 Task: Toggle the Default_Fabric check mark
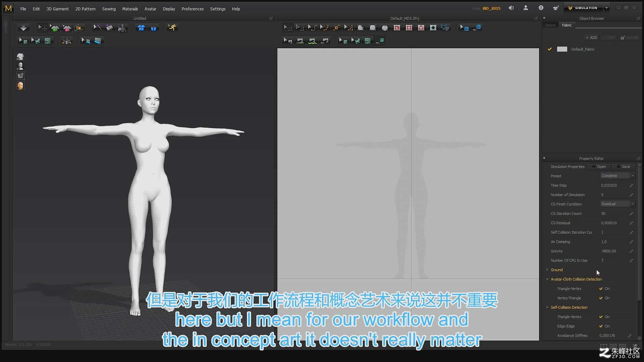point(550,49)
